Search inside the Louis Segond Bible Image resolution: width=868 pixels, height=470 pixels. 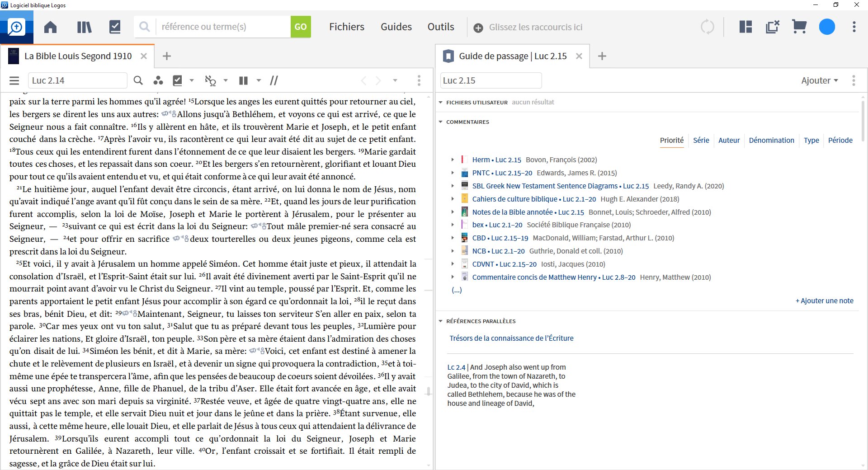(x=138, y=80)
